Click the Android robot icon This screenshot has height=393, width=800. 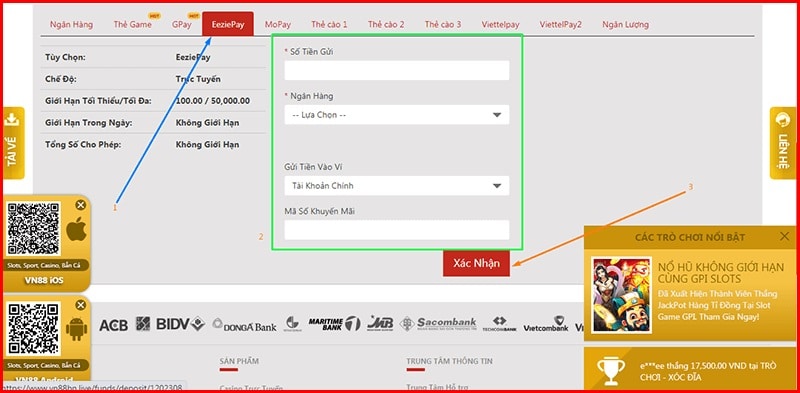click(x=77, y=330)
